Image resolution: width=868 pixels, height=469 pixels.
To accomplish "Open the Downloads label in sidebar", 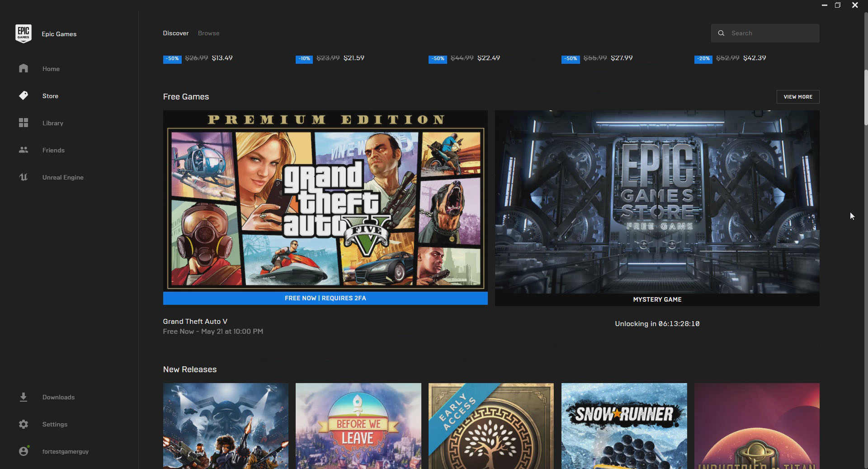I will coord(58,397).
